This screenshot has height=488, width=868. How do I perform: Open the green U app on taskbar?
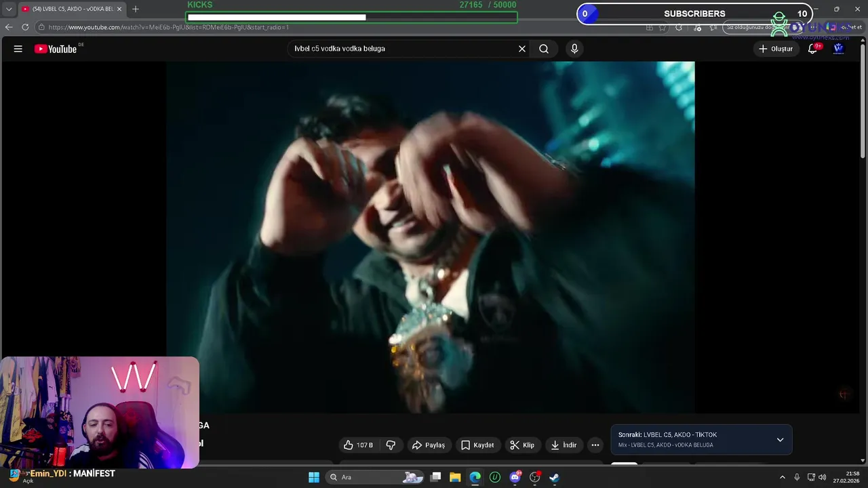(x=495, y=477)
